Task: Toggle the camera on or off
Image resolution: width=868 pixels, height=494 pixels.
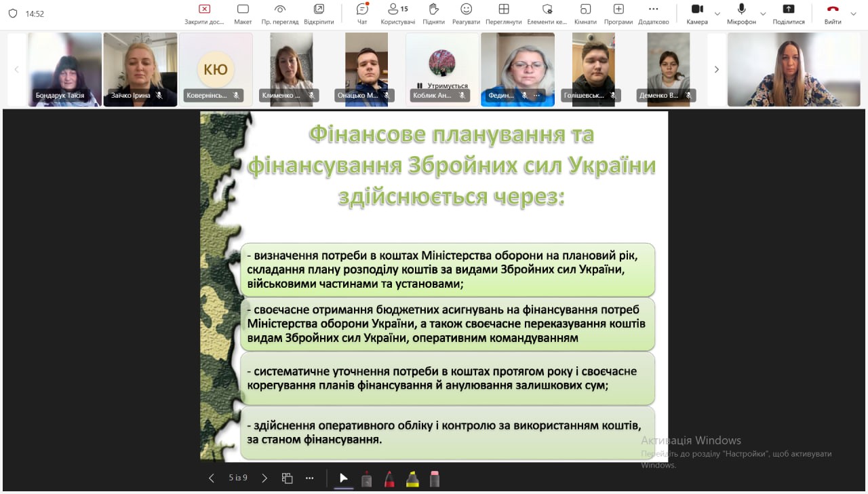Action: (x=696, y=14)
